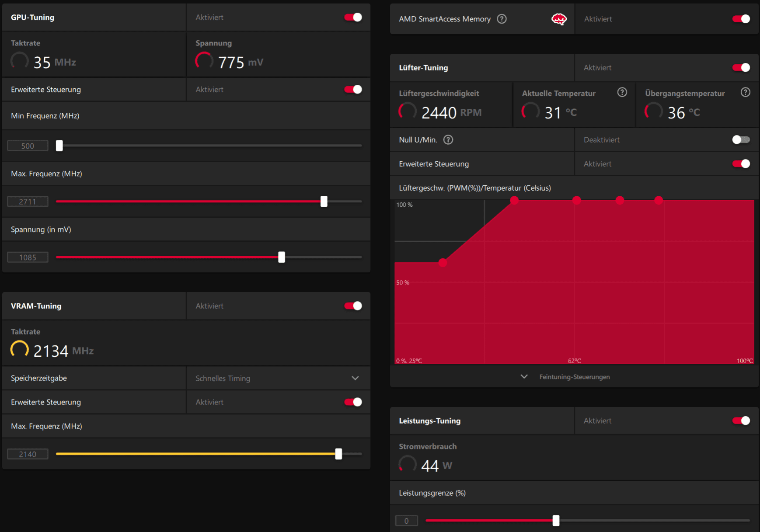Click the Min Frequenz (MHz) label
The height and width of the screenshot is (532, 760).
[x=45, y=116]
